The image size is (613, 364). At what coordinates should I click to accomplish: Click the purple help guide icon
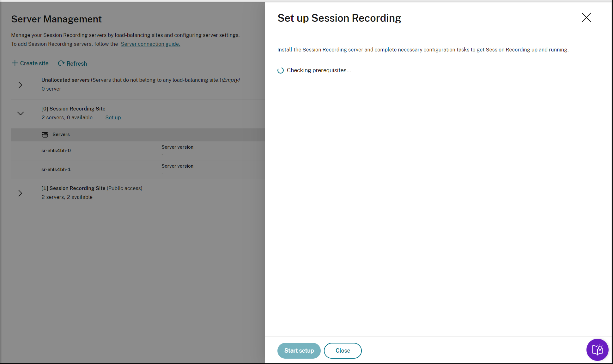597,350
